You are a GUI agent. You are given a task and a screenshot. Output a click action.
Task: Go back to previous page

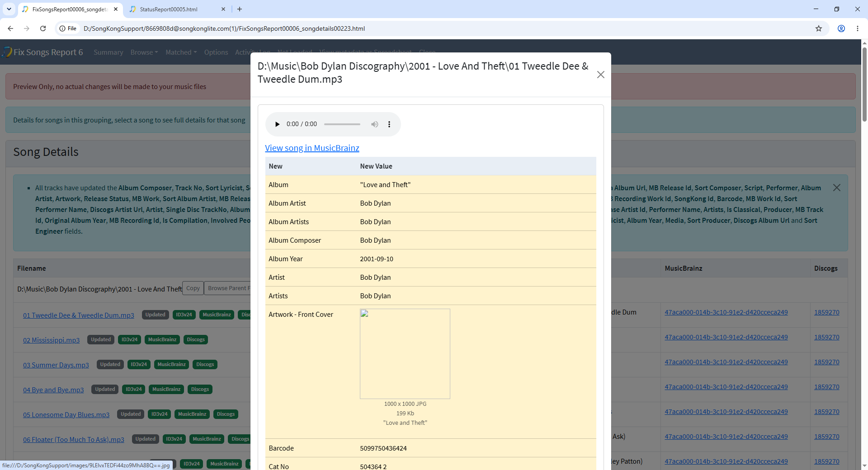click(10, 28)
